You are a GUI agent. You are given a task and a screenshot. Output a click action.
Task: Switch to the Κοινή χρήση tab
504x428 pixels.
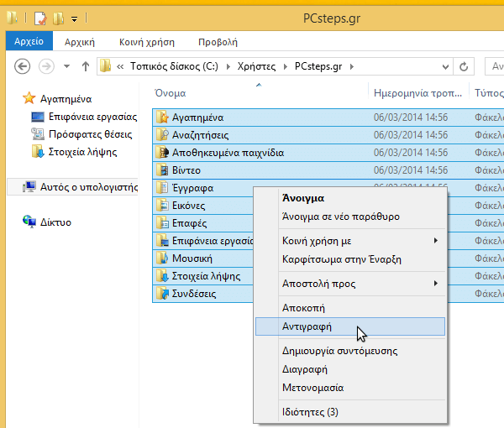tap(146, 42)
